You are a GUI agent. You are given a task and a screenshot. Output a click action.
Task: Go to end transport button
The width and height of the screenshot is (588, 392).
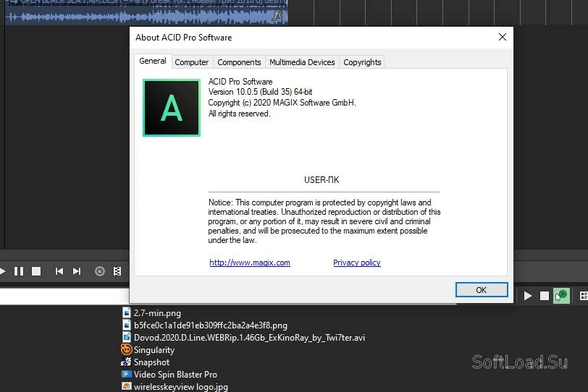[77, 271]
